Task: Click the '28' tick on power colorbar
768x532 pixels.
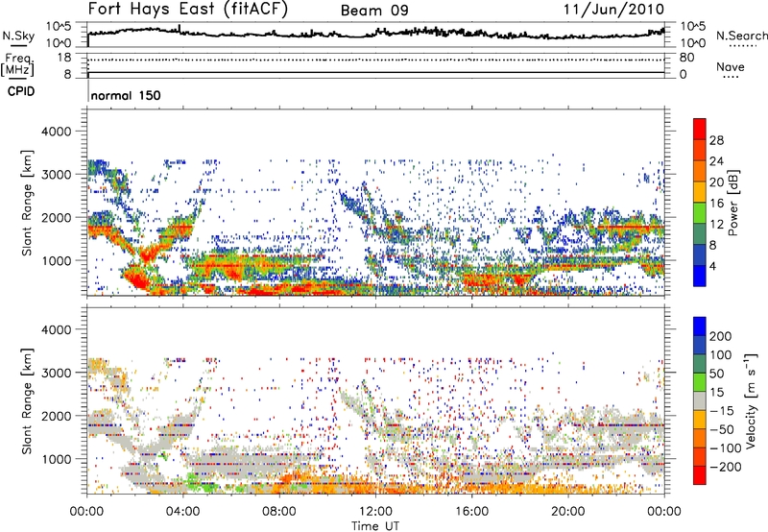Action: click(x=716, y=140)
